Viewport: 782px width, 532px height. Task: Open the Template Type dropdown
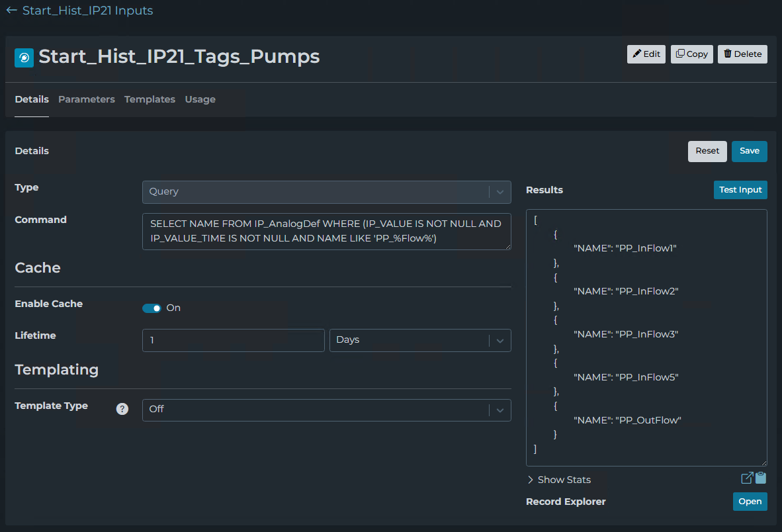pos(326,410)
